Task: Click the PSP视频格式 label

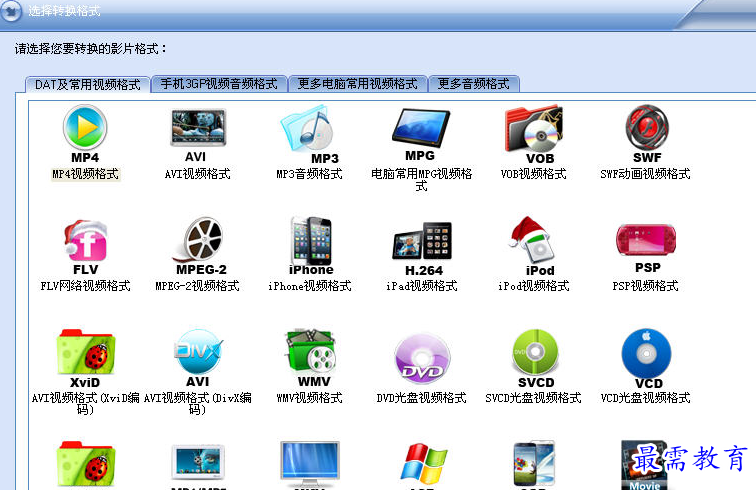Action: [x=646, y=286]
